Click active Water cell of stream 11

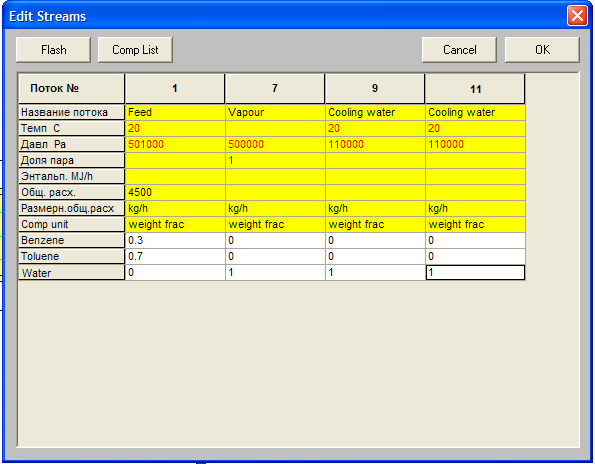(x=475, y=272)
